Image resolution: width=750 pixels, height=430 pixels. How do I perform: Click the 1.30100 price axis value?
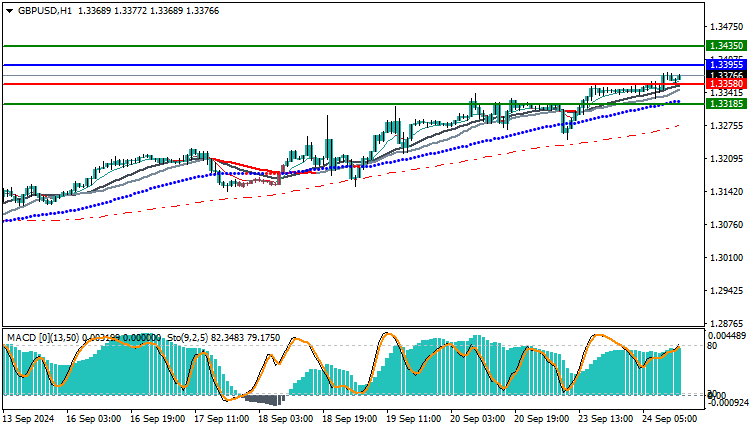(727, 258)
